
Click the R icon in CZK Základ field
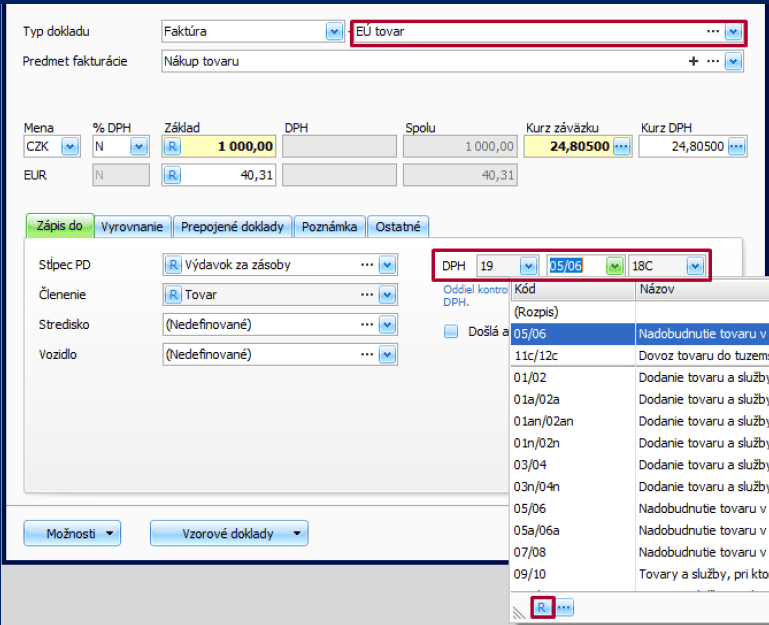click(x=172, y=146)
